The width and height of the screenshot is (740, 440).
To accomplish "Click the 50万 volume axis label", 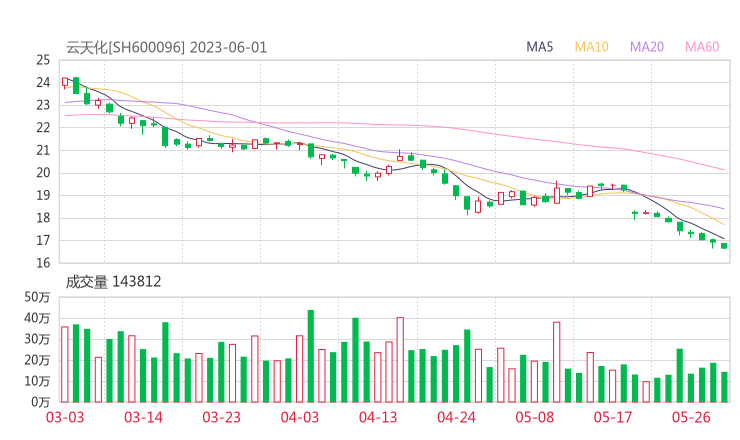I will [x=37, y=297].
